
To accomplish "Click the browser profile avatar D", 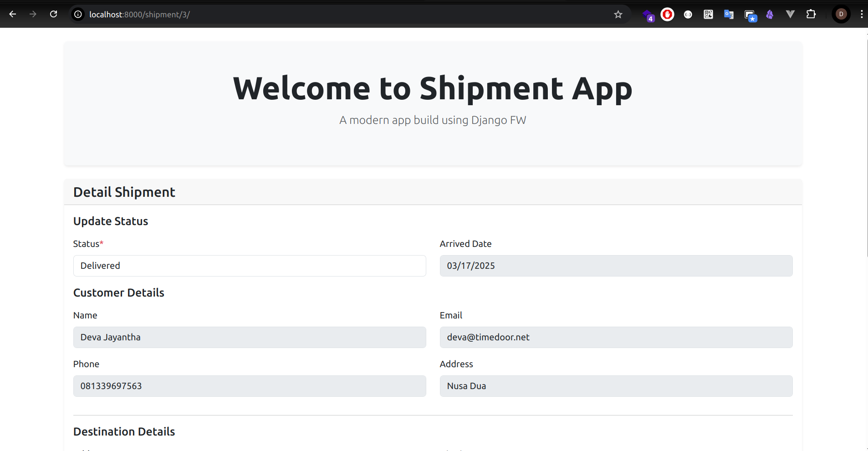I will pos(841,14).
